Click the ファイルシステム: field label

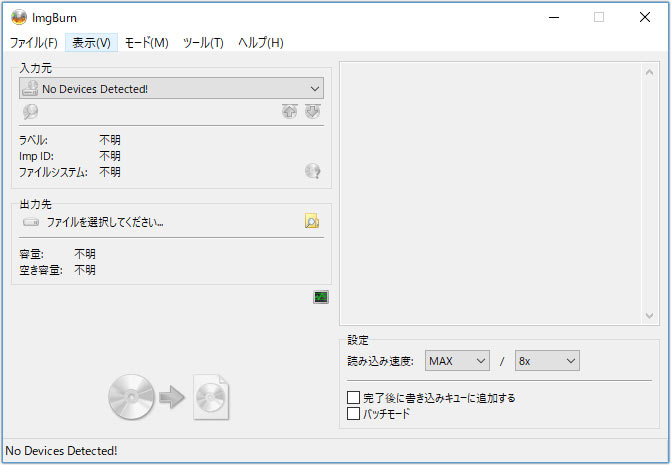(53, 172)
